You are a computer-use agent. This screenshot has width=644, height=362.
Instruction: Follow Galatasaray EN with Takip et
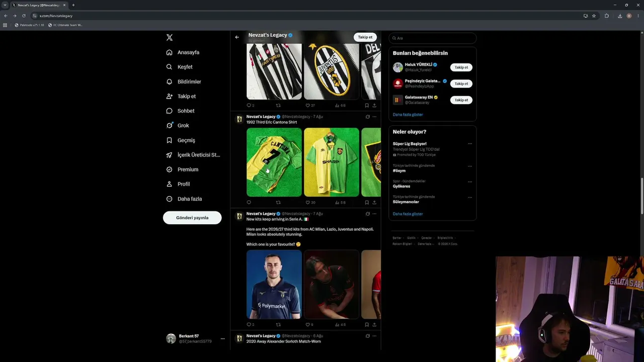[461, 100]
